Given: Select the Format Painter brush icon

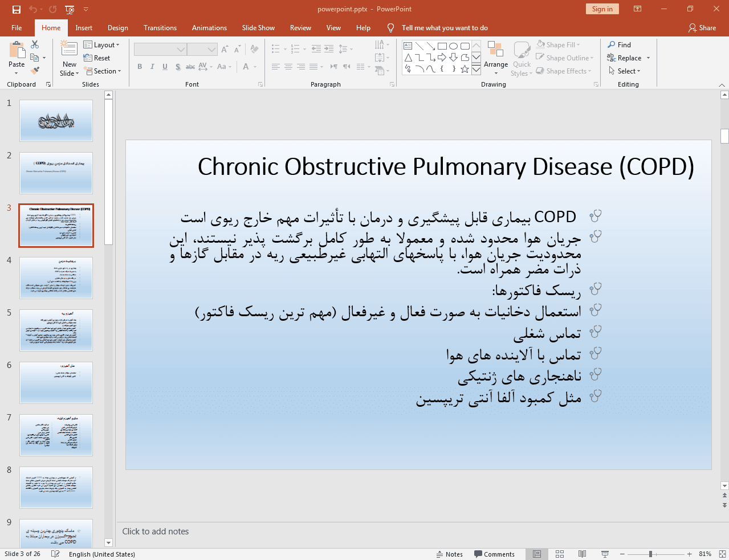Looking at the screenshot, I should click(x=35, y=71).
